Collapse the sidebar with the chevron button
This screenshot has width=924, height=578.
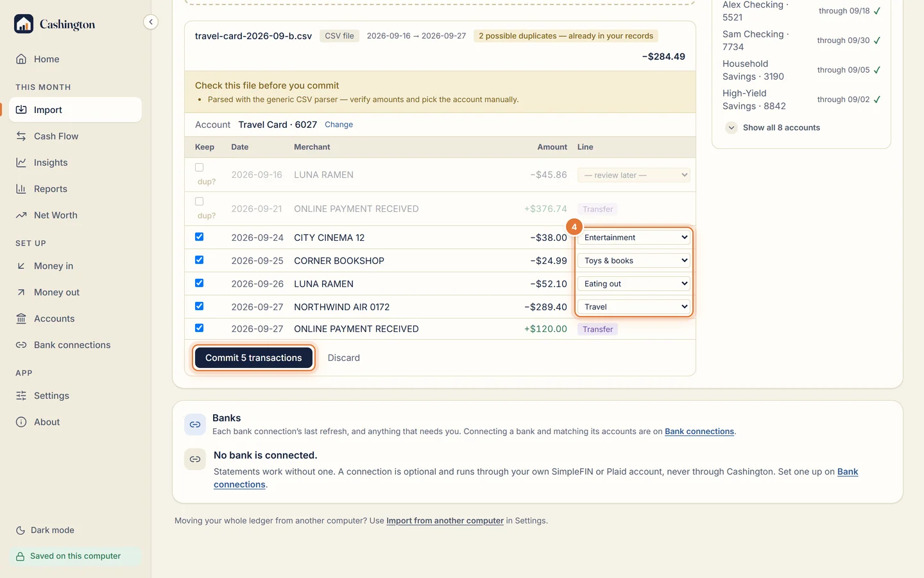[151, 22]
